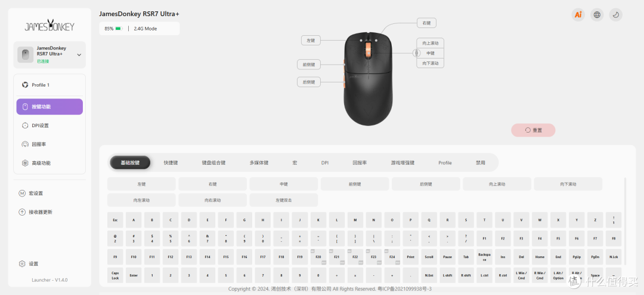
Task: Switch to 键盘组合键 tab
Action: coord(213,162)
